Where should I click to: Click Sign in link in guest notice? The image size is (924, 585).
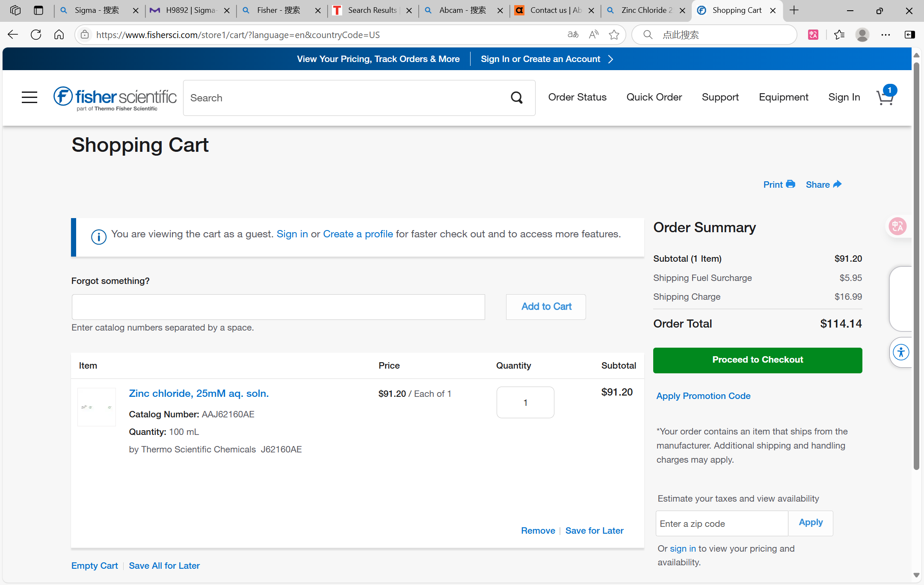[292, 234]
